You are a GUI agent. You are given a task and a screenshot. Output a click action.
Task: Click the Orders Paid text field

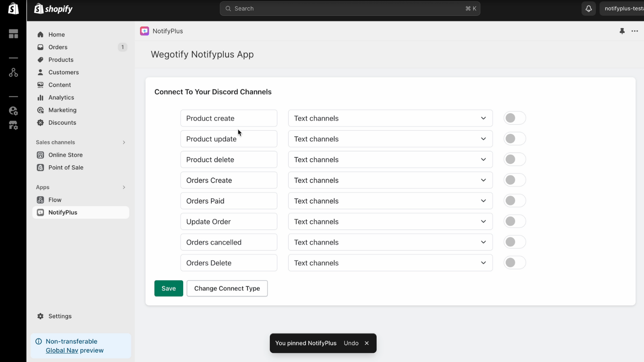coord(229,201)
